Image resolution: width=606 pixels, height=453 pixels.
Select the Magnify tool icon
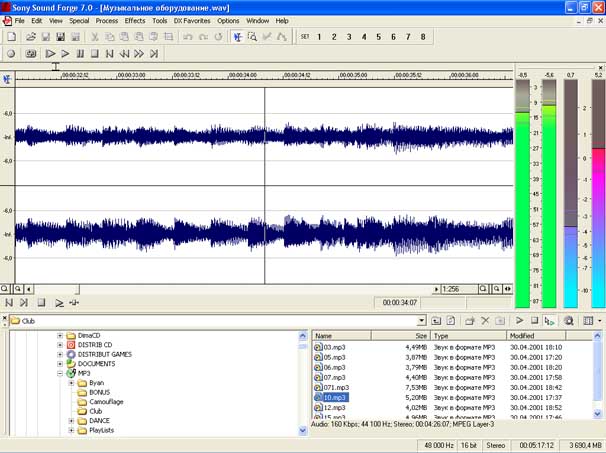pyautogui.click(x=252, y=37)
